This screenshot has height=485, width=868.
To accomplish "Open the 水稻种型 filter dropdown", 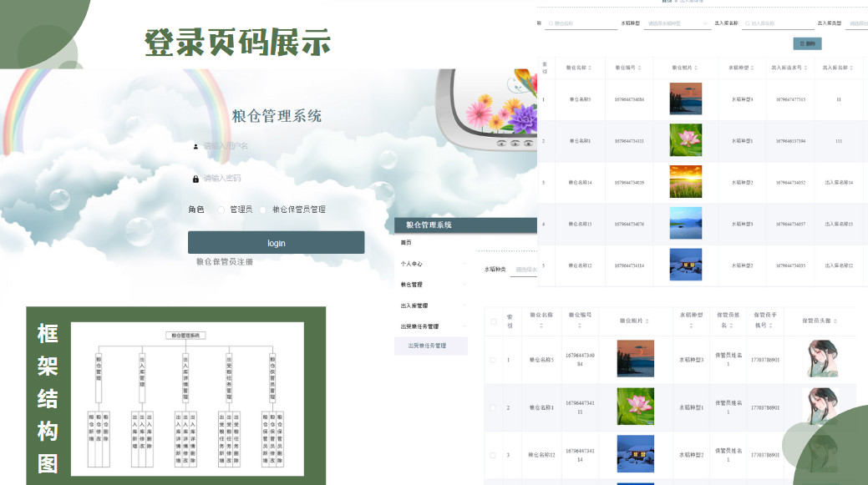I will [x=677, y=23].
